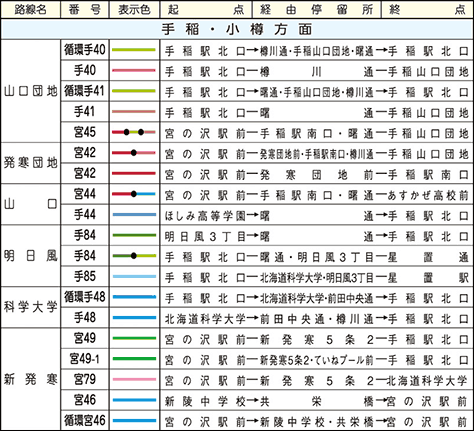Pick the blue colour line for 手44
This screenshot has height=431, width=474.
coord(134,215)
